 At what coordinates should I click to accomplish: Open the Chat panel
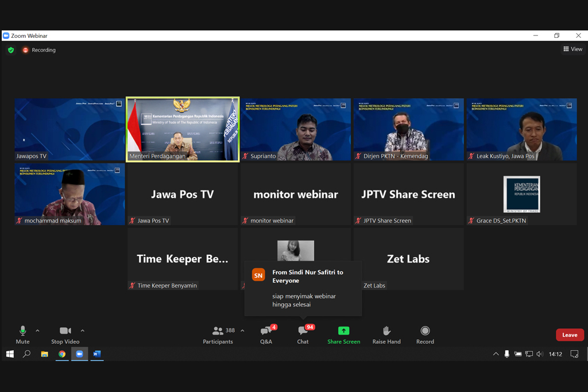[x=303, y=335]
